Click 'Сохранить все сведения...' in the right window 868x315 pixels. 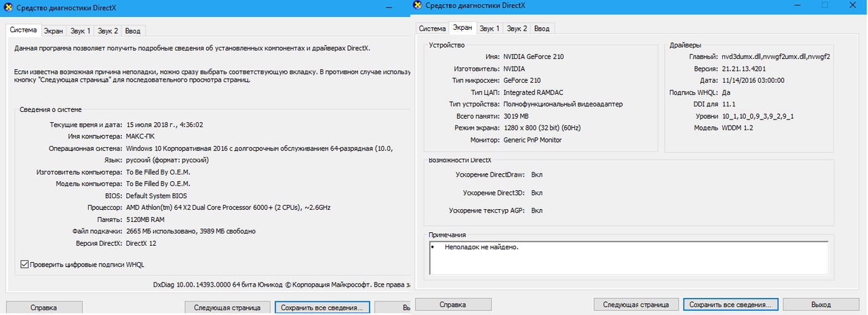[731, 304]
